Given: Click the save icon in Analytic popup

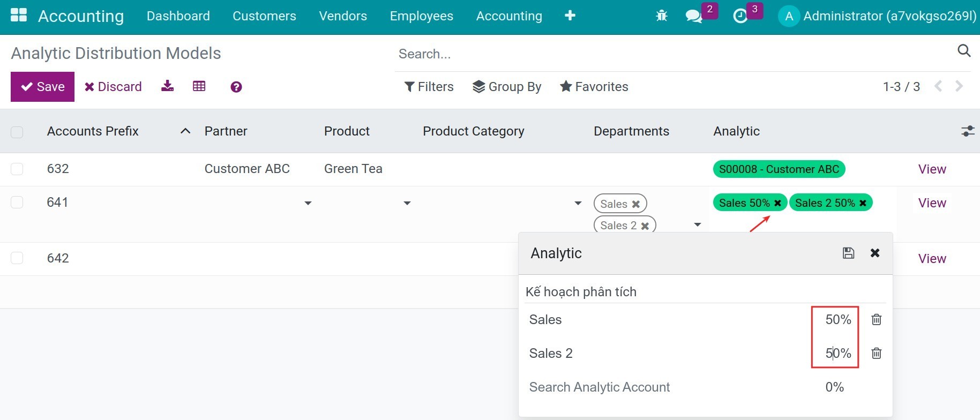Looking at the screenshot, I should point(848,253).
